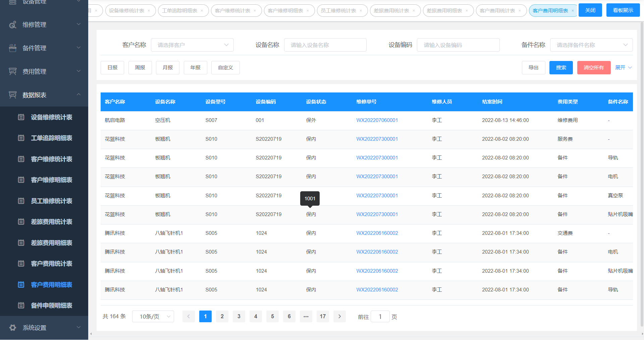Open work order link WX202207060001
Viewport: 644px width, 340px height.
tap(377, 120)
